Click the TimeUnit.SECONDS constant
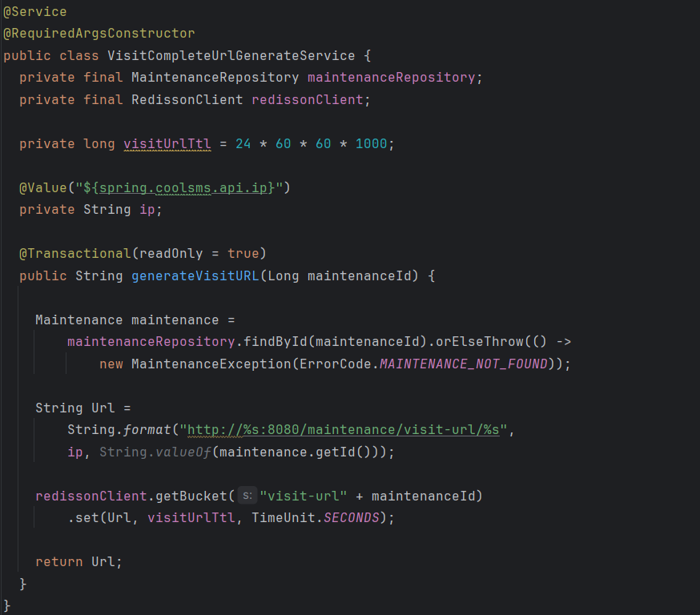700x615 pixels. pos(316,518)
